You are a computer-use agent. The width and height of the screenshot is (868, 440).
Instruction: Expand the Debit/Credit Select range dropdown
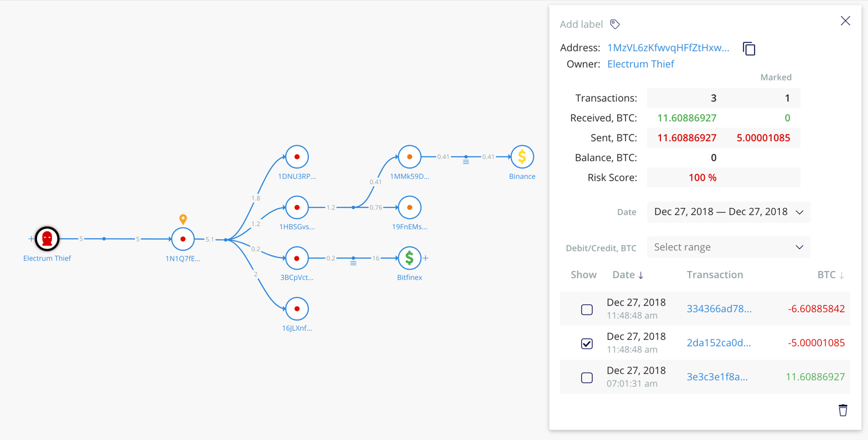pyautogui.click(x=728, y=247)
